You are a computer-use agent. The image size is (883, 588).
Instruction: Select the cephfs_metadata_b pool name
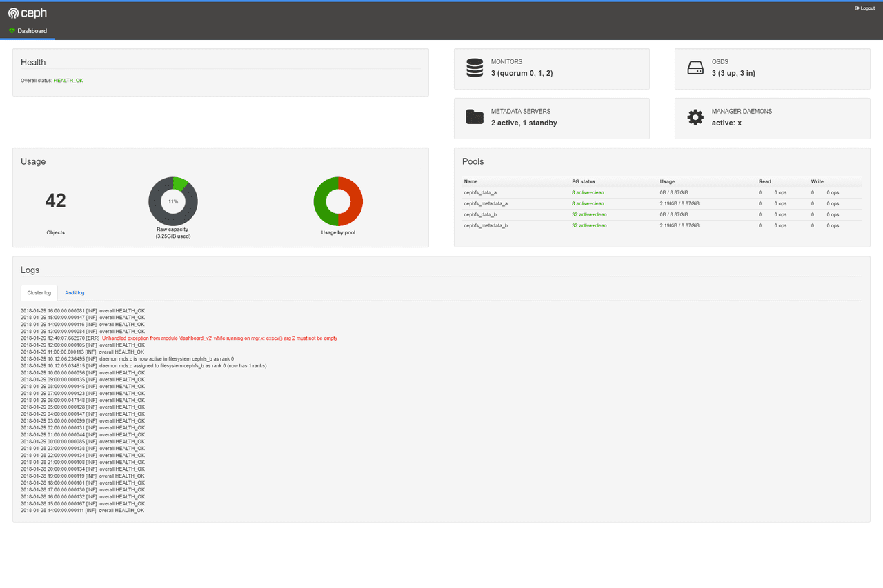pos(486,225)
